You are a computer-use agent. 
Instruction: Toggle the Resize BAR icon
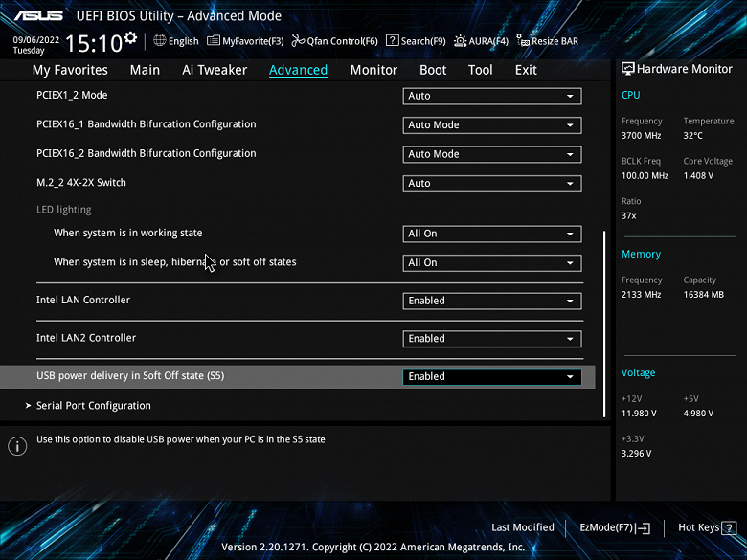point(523,41)
